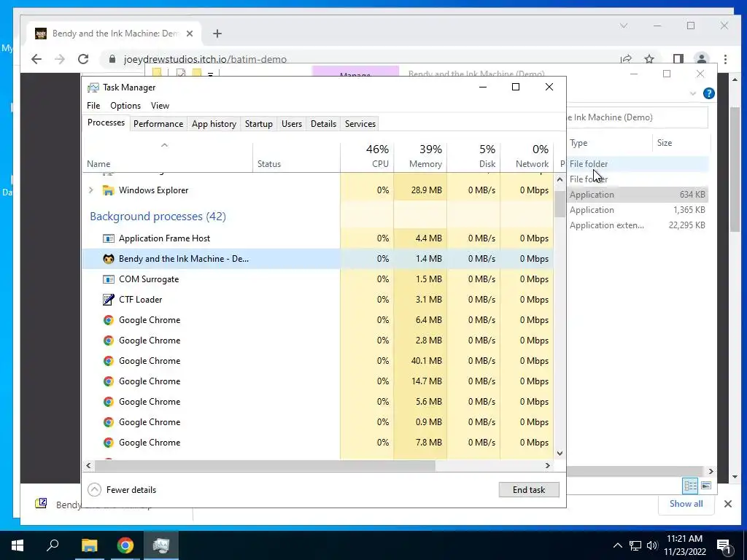Screen dimensions: 747x560
Task: Expand the File Explorer ribbon chevron
Action: [693, 93]
